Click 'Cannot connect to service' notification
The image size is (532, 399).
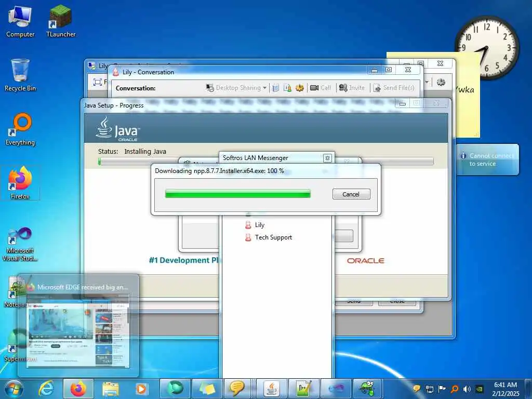[487, 159]
